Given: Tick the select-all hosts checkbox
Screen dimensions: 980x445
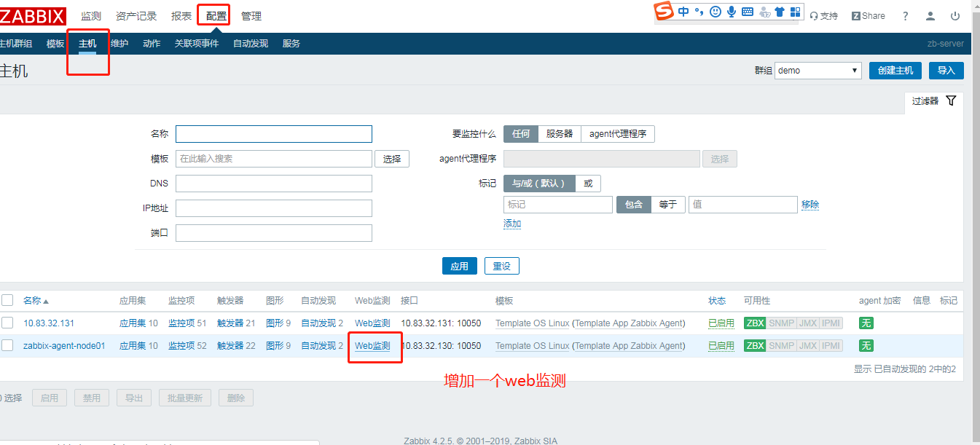Looking at the screenshot, I should 7,300.
